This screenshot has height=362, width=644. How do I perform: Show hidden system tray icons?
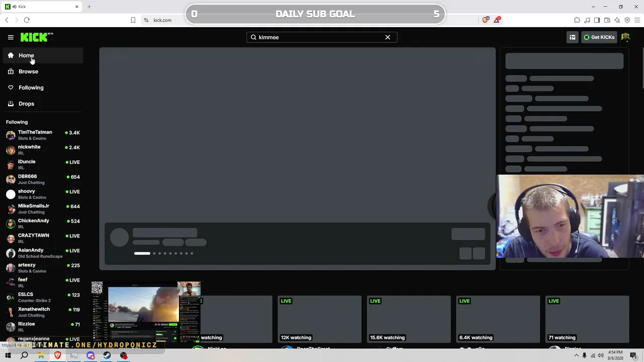click(576, 355)
